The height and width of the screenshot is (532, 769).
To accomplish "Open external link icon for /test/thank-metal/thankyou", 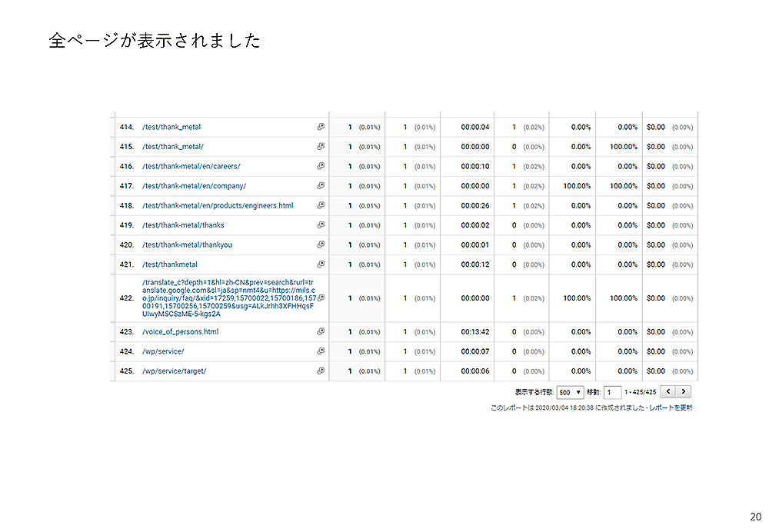I will click(321, 244).
